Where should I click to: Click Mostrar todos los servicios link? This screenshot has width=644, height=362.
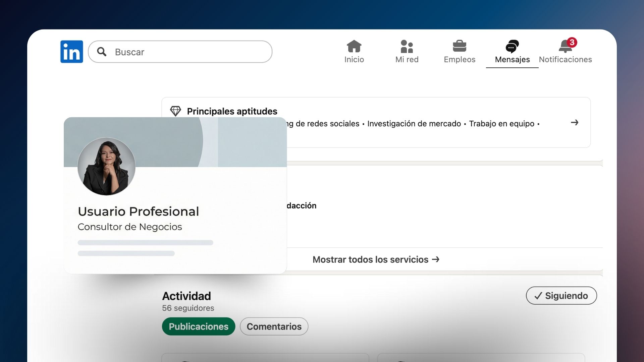376,259
